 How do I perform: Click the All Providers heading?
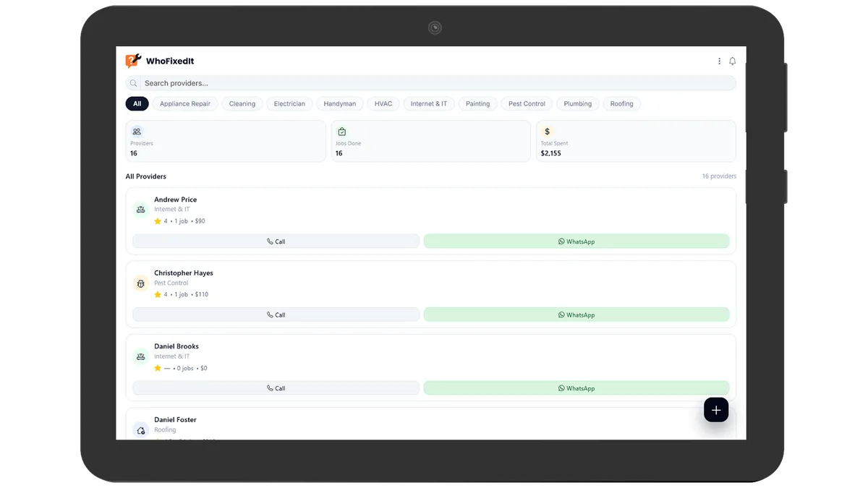pos(145,176)
